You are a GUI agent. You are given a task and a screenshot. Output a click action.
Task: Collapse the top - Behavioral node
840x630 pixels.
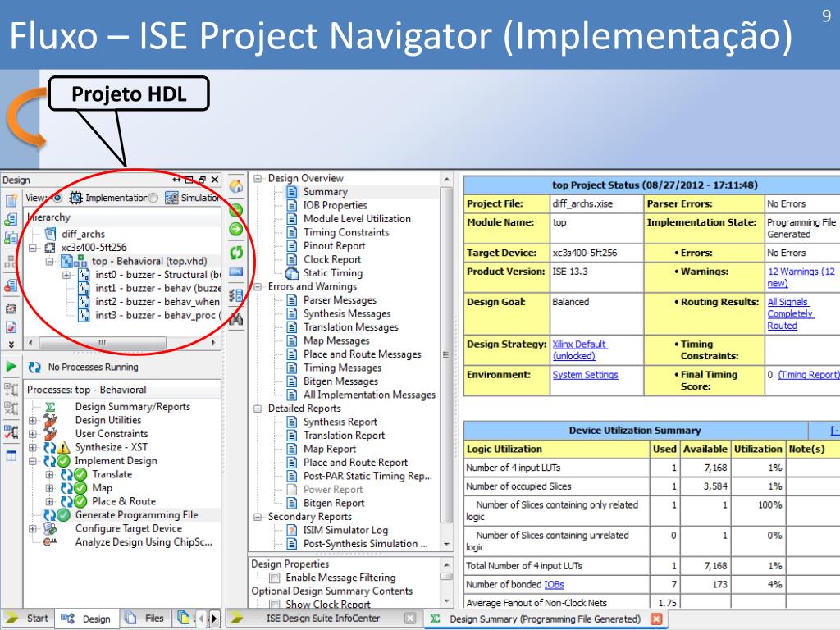coord(50,262)
